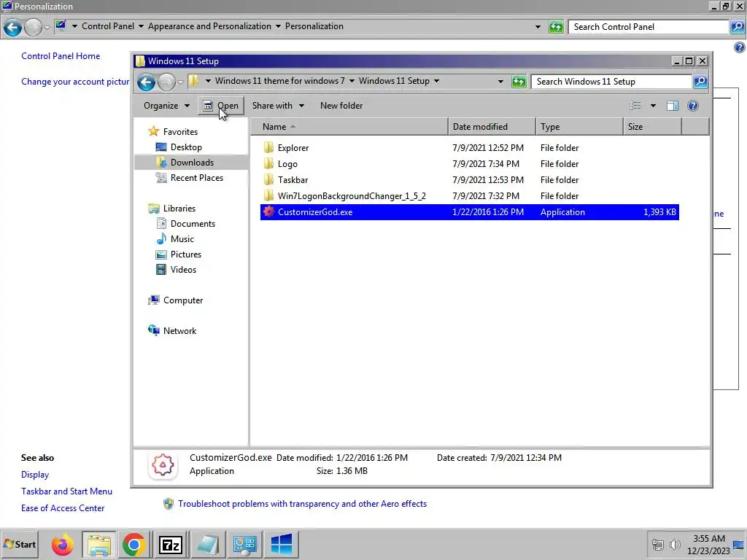
Task: Open the selected file with Open button
Action: tap(221, 106)
